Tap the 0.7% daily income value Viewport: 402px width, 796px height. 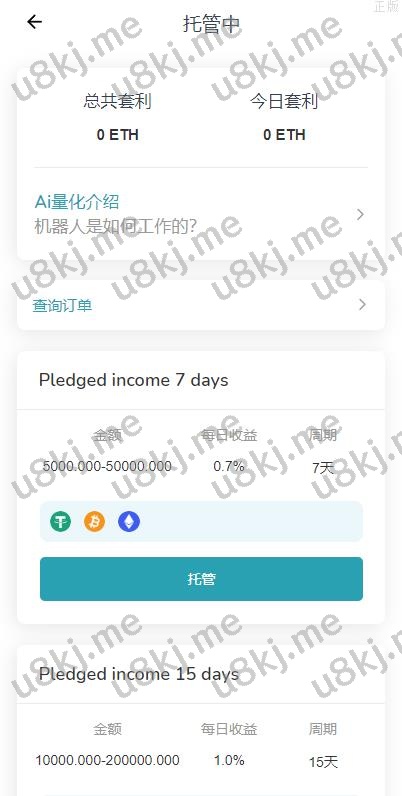point(229,466)
